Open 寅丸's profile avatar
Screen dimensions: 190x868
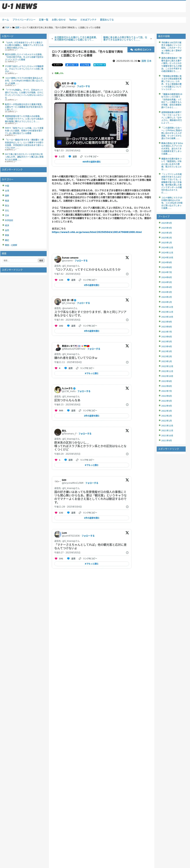58,432
